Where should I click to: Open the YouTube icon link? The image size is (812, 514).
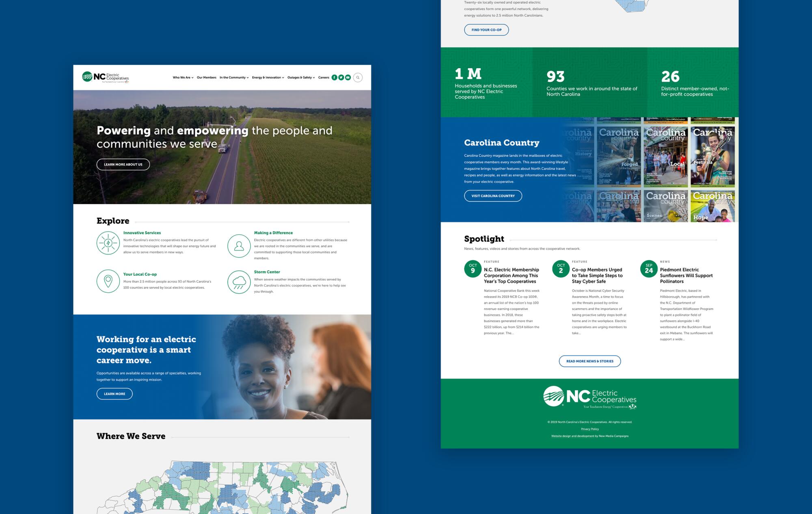coord(348,78)
